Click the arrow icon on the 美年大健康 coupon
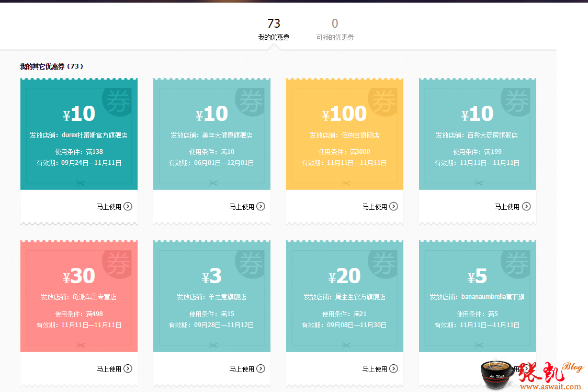This screenshot has width=588, height=392. pyautogui.click(x=261, y=207)
